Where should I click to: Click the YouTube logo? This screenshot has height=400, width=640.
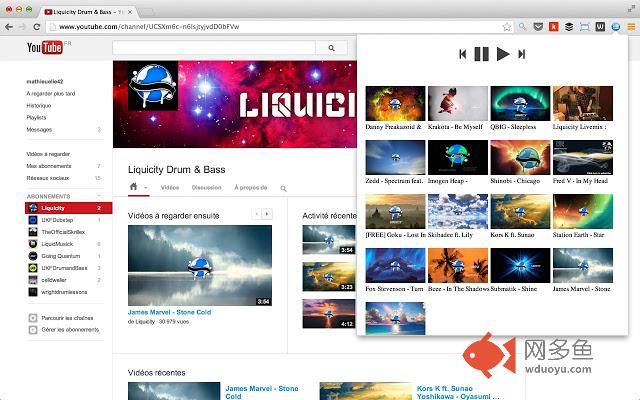[45, 47]
